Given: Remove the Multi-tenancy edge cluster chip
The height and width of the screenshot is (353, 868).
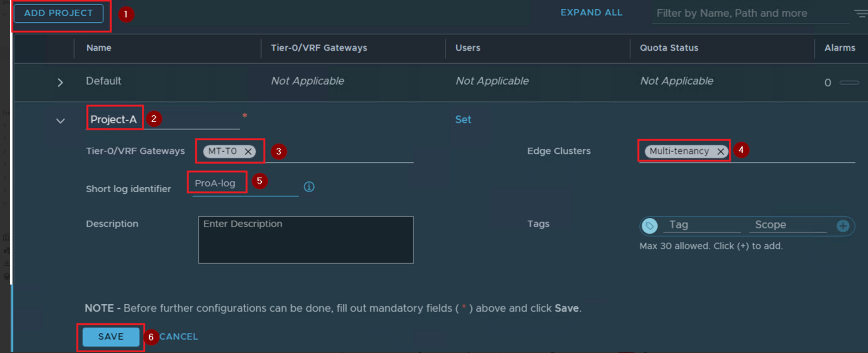Looking at the screenshot, I should pyautogui.click(x=720, y=151).
